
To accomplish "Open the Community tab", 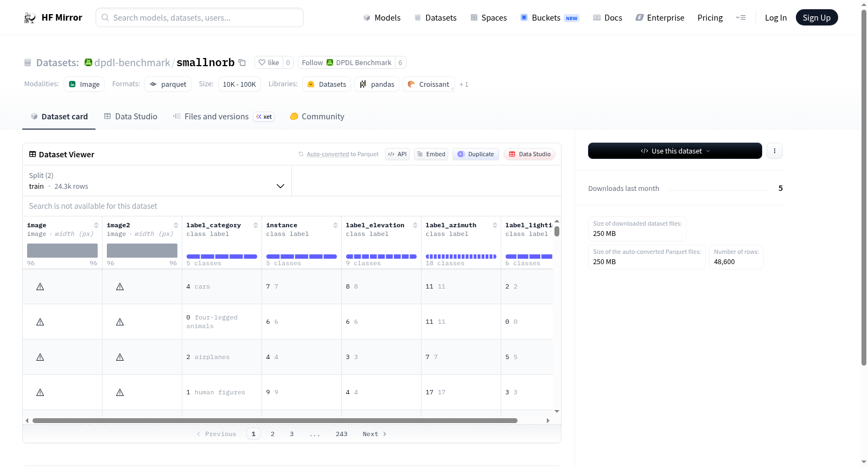I will (x=317, y=116).
